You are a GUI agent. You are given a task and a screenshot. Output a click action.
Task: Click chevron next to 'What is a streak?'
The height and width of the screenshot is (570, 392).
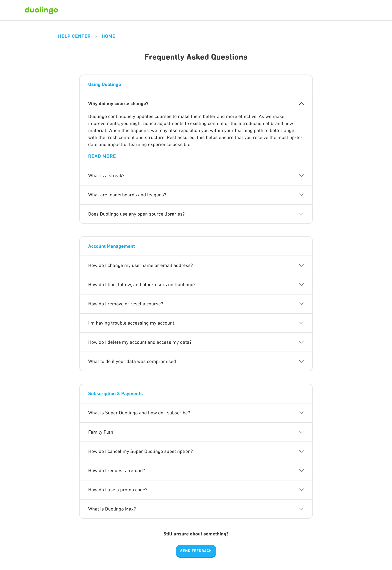(x=301, y=176)
